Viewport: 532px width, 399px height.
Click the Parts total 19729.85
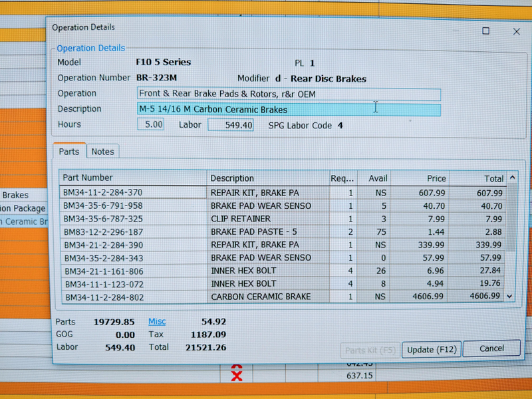(114, 322)
